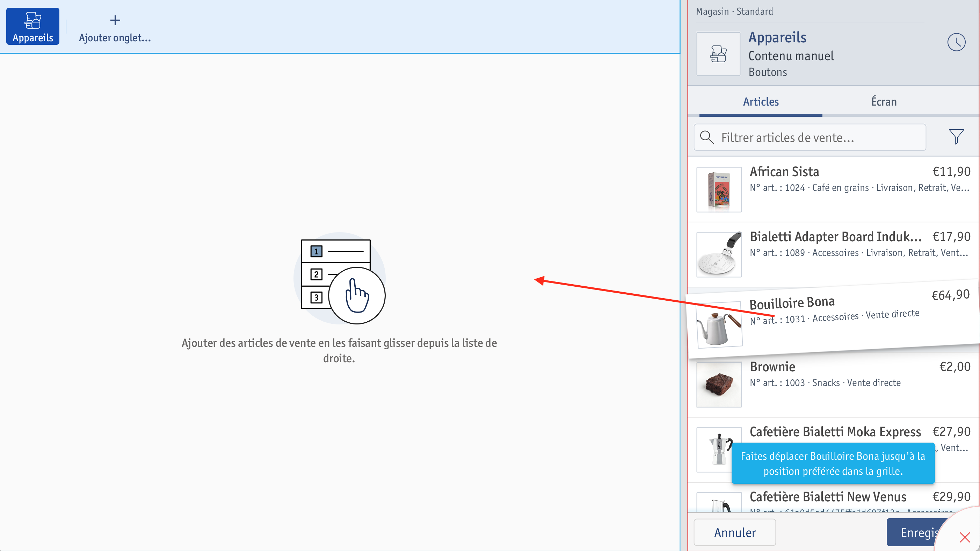Viewport: 980px width, 551px height.
Task: Open the filter funnel icon
Action: click(x=956, y=137)
